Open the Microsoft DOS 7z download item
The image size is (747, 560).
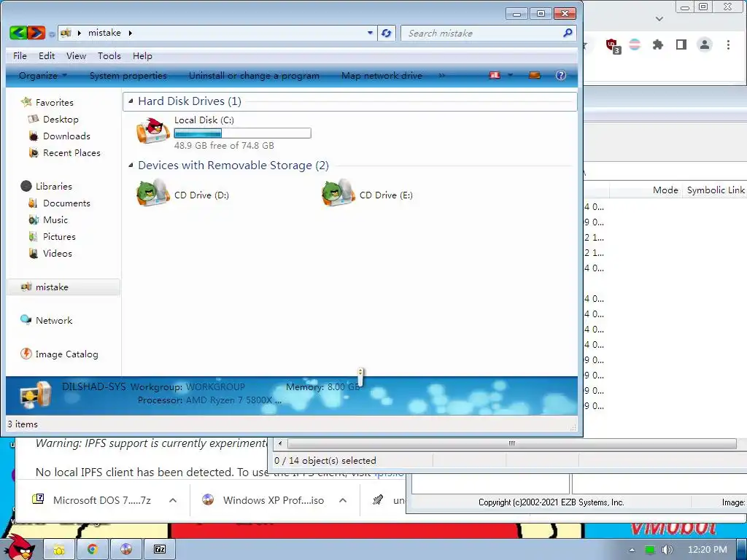tap(92, 500)
